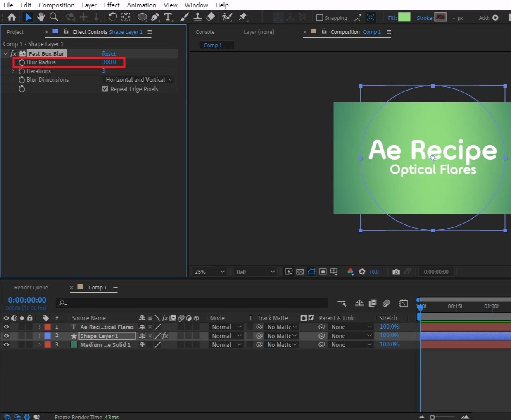Edit Blur Radius value 300.0

109,62
